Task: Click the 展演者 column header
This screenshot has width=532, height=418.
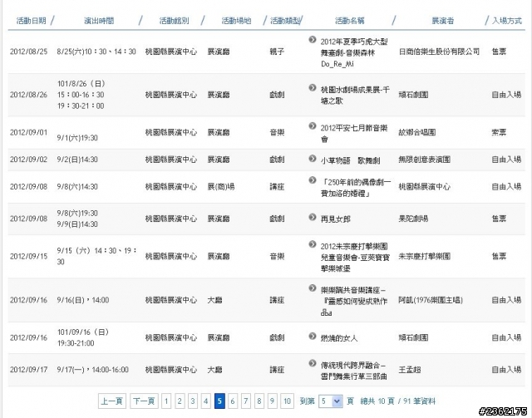Action: (x=443, y=21)
